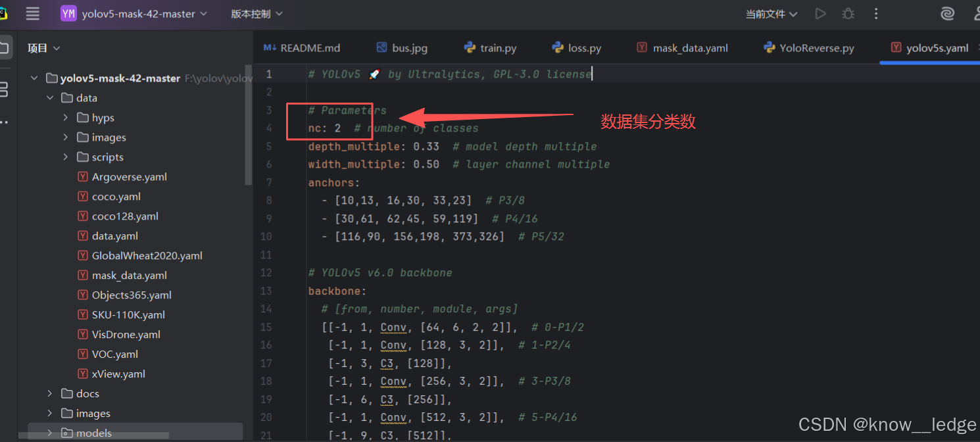Image resolution: width=980 pixels, height=442 pixels.
Task: Click the coco.yaml file icon
Action: 82,197
